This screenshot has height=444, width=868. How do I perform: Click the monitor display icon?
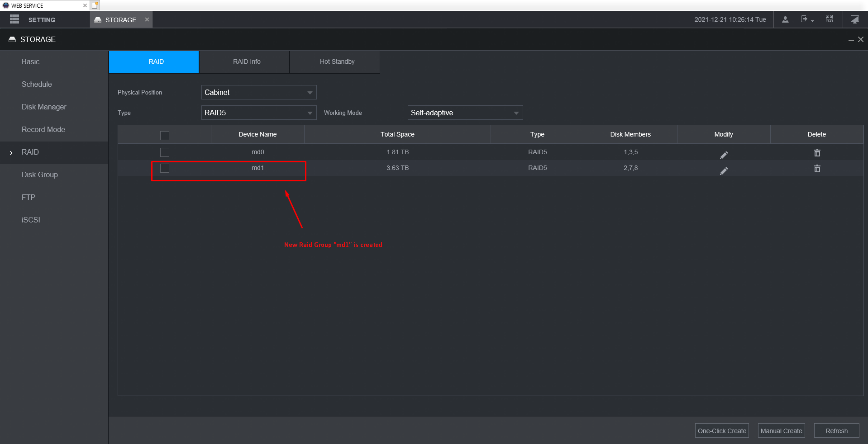854,19
